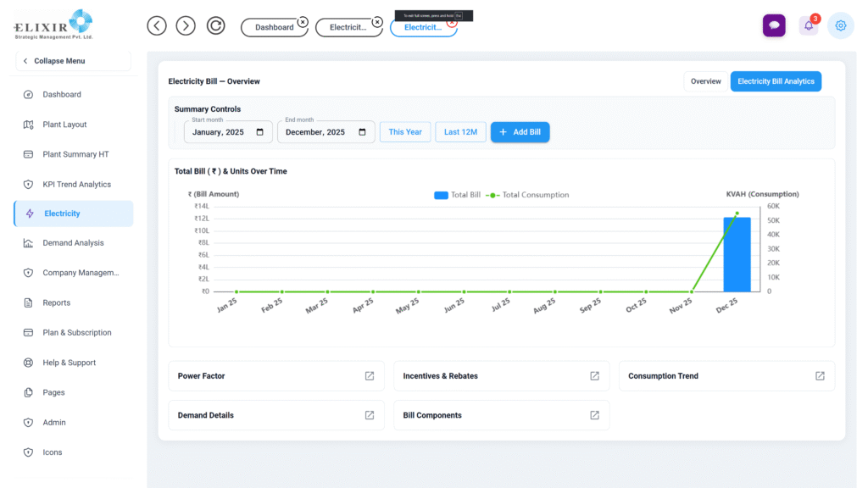Viewport: 868px width, 488px height.
Task: Open Consumption Trend external link icon
Action: (820, 376)
